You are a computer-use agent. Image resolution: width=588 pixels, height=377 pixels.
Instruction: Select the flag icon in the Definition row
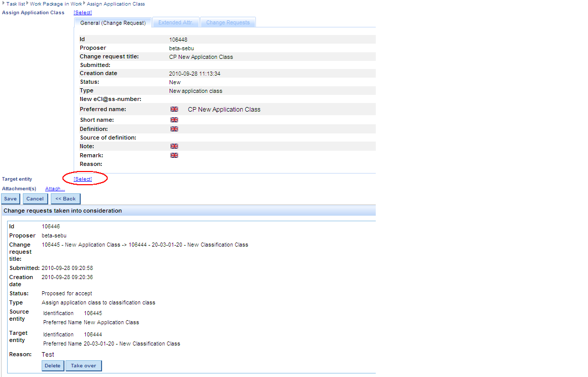coord(174,129)
